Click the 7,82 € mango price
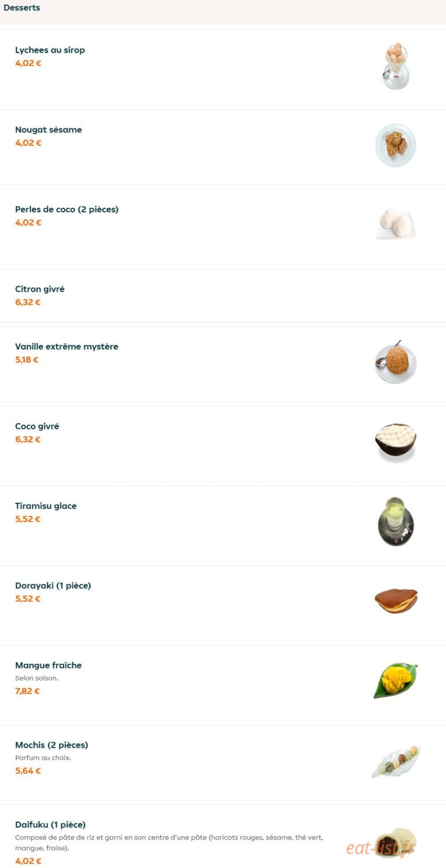Screen dimensions: 446x868 coord(27,691)
